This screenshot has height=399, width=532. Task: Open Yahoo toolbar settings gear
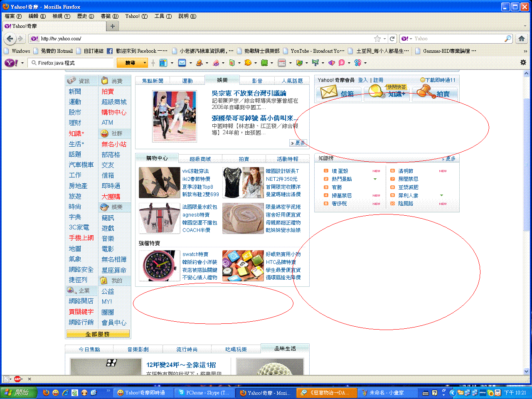(523, 62)
